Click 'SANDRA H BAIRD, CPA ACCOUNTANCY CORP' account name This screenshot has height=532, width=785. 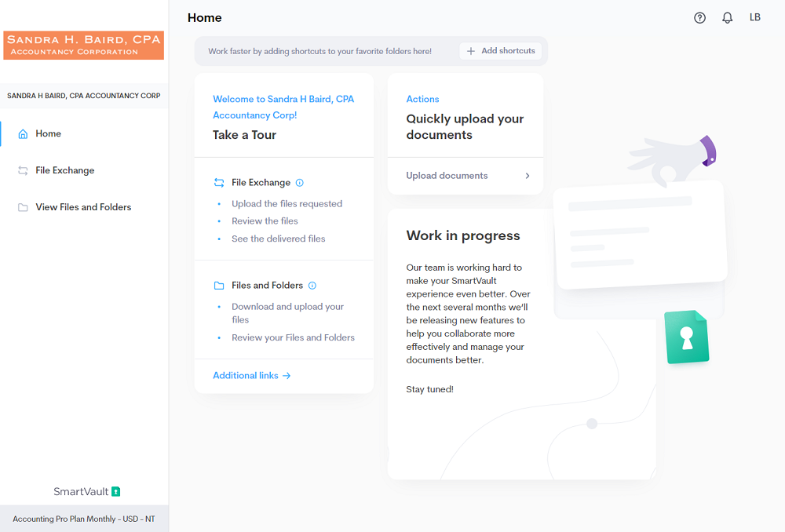coord(84,96)
